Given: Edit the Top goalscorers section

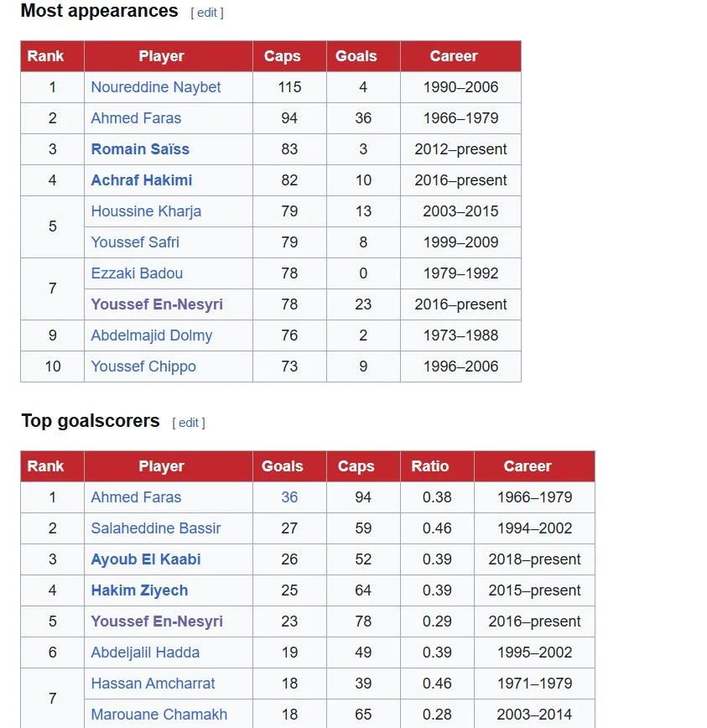Looking at the screenshot, I should tap(189, 423).
